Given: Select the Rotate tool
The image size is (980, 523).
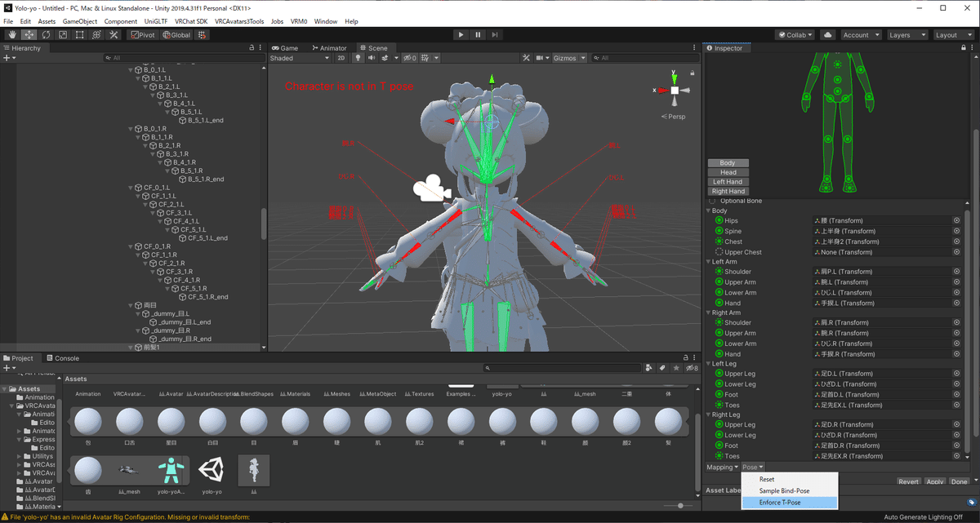Looking at the screenshot, I should 46,35.
